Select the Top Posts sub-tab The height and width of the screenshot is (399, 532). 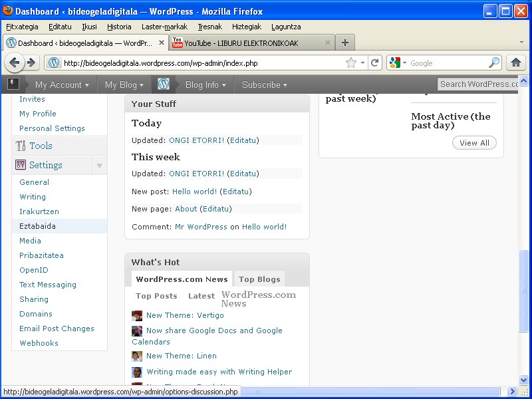156,296
